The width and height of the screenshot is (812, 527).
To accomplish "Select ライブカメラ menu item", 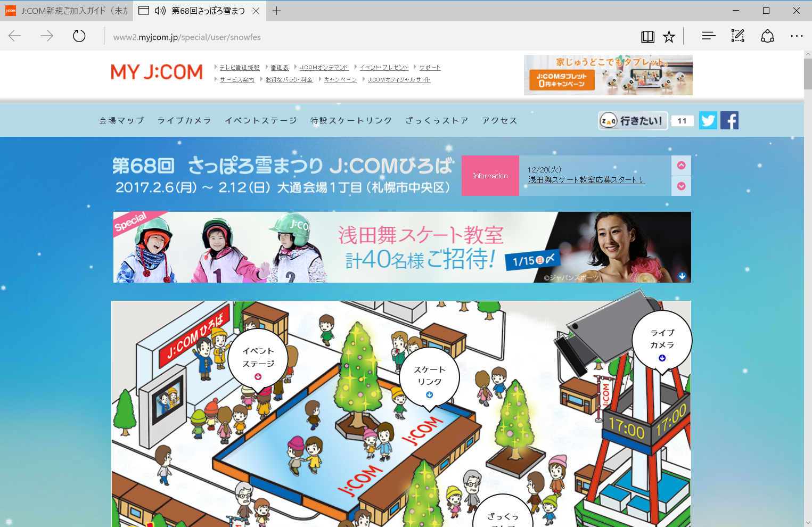I will [x=184, y=120].
